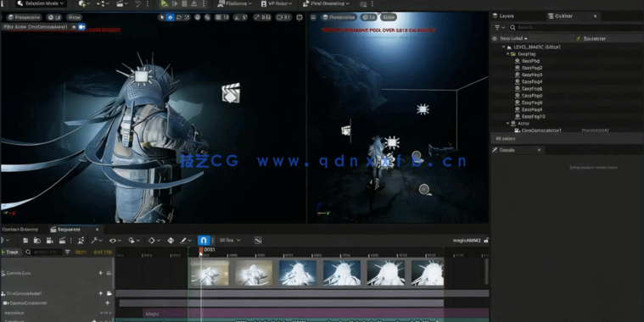
Task: Open the Cinematics clapperboard dropdown
Action: click(x=122, y=3)
